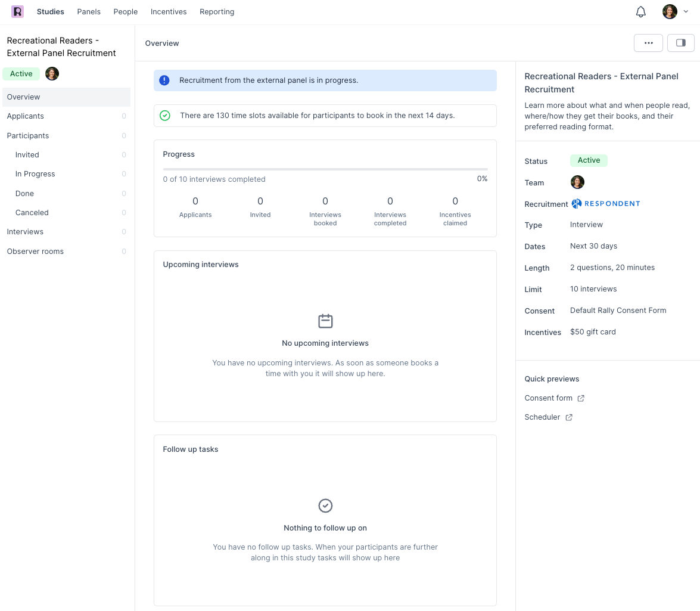Expand the user account dropdown chevron
This screenshot has height=611, width=700.
686,12
